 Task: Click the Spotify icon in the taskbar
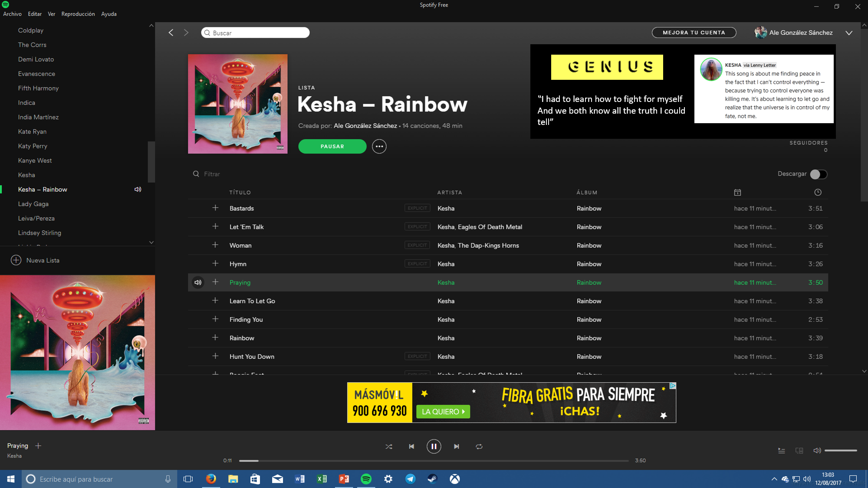pyautogui.click(x=366, y=479)
